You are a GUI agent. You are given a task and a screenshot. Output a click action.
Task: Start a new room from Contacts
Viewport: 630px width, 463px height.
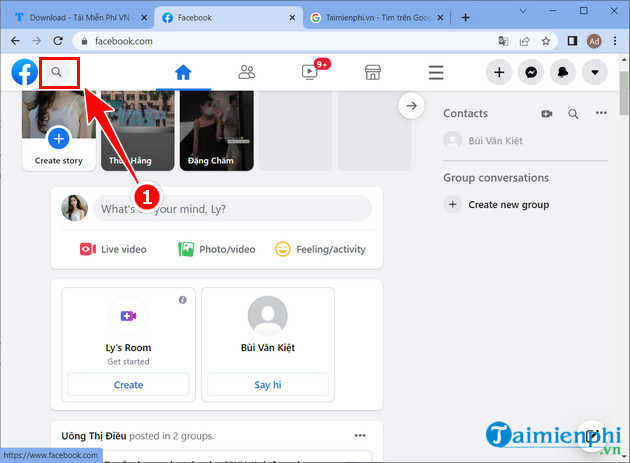point(547,114)
